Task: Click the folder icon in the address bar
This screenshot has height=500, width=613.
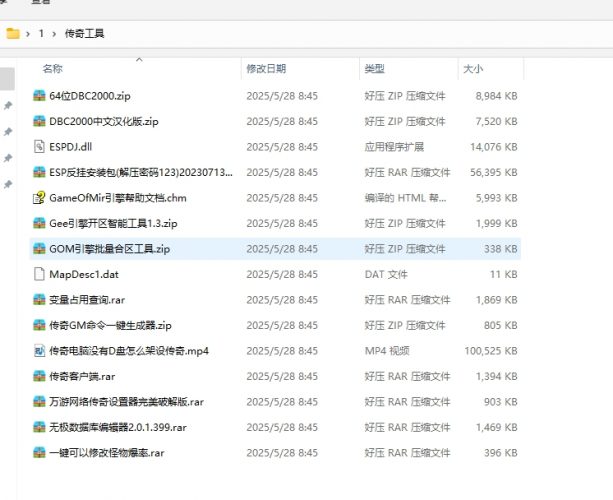Action: pyautogui.click(x=13, y=33)
